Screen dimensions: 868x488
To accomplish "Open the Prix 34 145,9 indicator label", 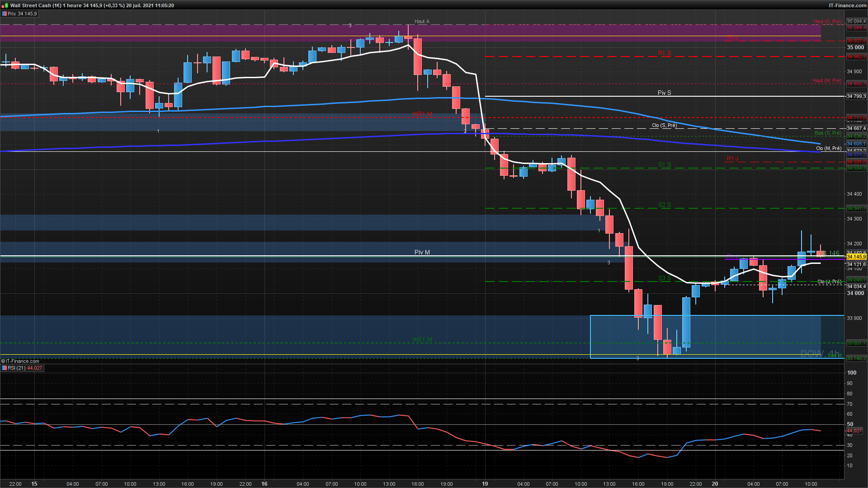I will pos(22,14).
